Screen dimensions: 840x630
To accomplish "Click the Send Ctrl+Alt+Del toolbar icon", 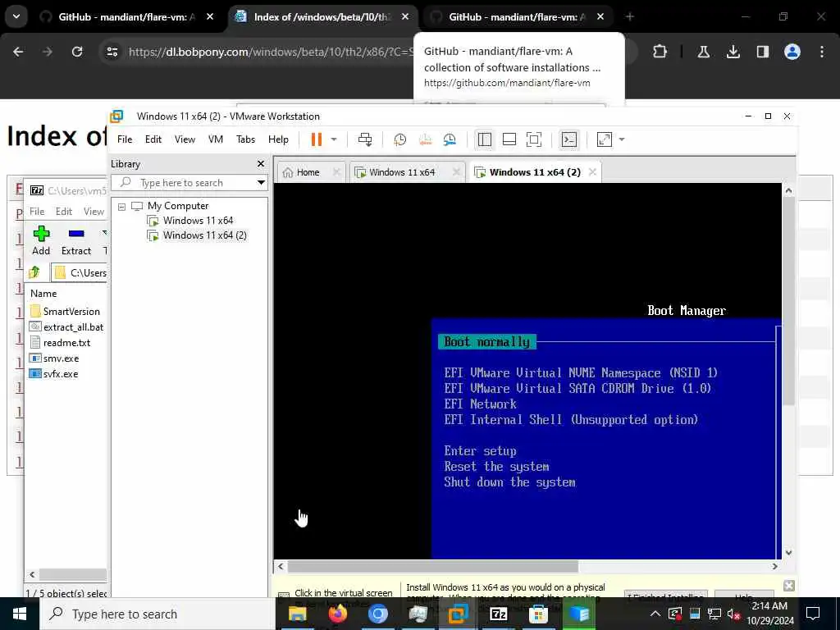I will coord(365,139).
